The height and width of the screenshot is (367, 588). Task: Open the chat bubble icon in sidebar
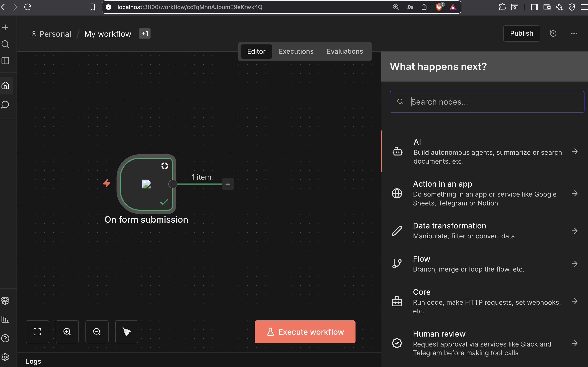(x=5, y=105)
